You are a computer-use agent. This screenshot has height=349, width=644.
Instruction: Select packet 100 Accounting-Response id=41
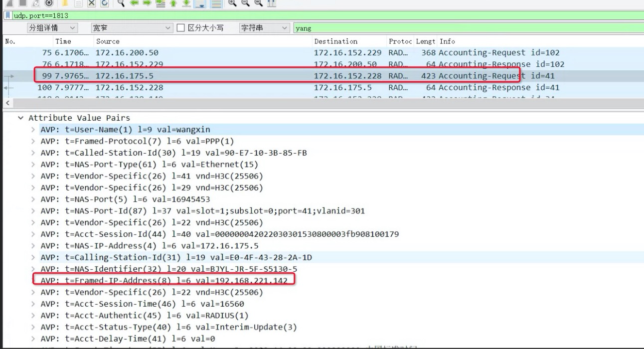322,87
